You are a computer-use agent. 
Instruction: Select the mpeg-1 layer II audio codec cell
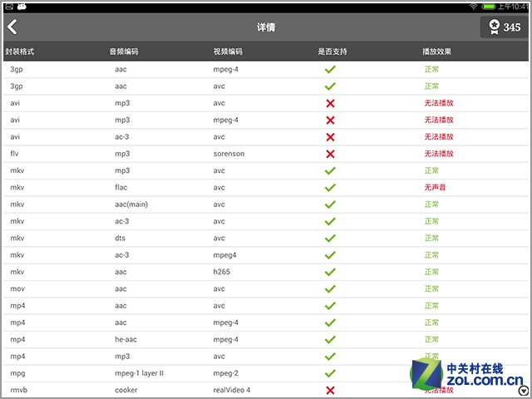click(x=139, y=373)
